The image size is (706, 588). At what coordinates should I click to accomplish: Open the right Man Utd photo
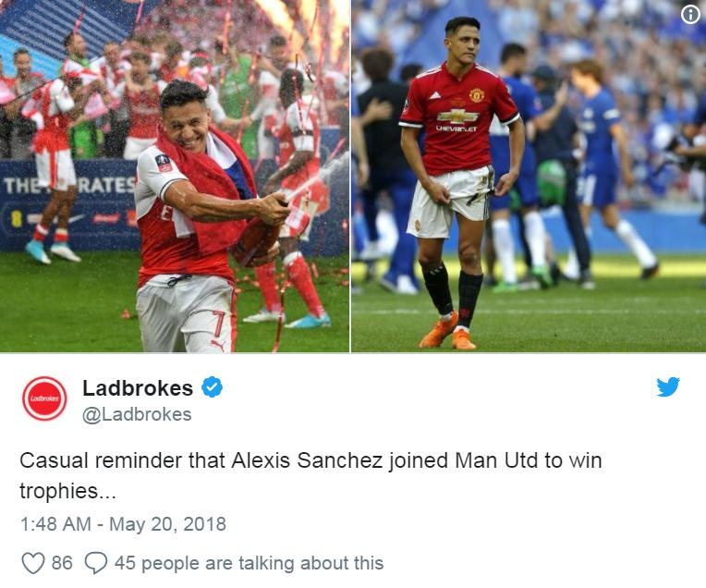click(x=529, y=176)
